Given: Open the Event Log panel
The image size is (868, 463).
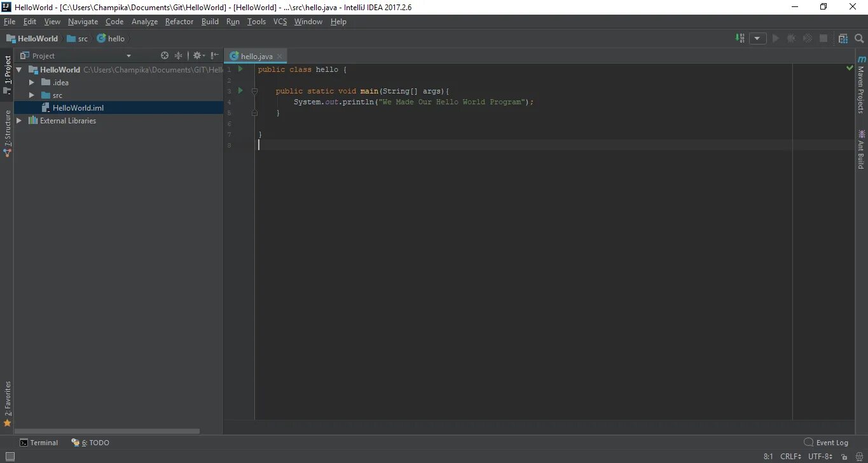Looking at the screenshot, I should click(x=826, y=443).
